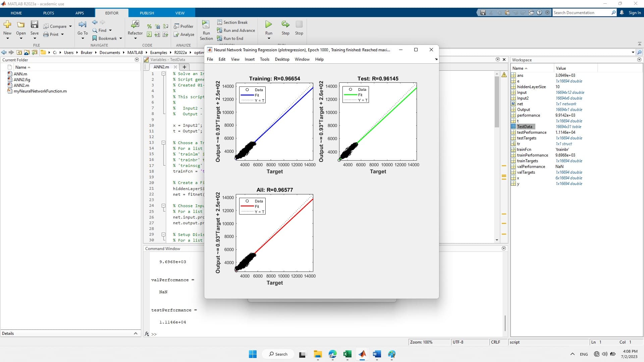Click the Find magnifier icon
The height and width of the screenshot is (362, 644).
pos(95,30)
